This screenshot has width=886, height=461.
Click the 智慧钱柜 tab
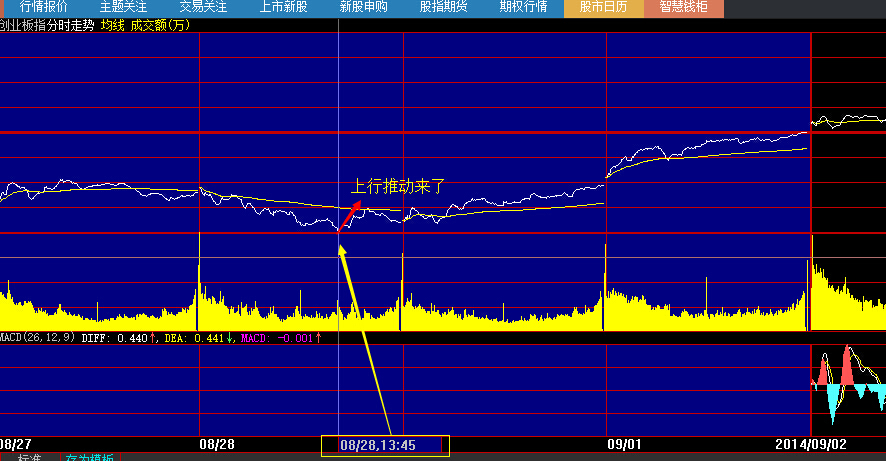[x=684, y=8]
